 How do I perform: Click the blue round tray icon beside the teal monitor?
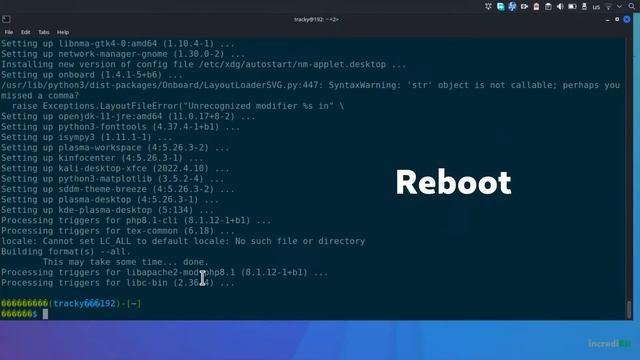click(512, 7)
